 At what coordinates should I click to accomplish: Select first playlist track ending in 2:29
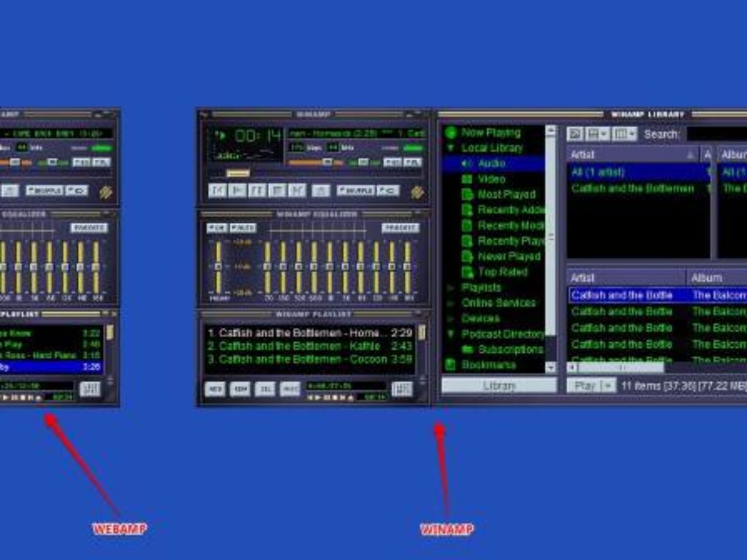pos(309,333)
